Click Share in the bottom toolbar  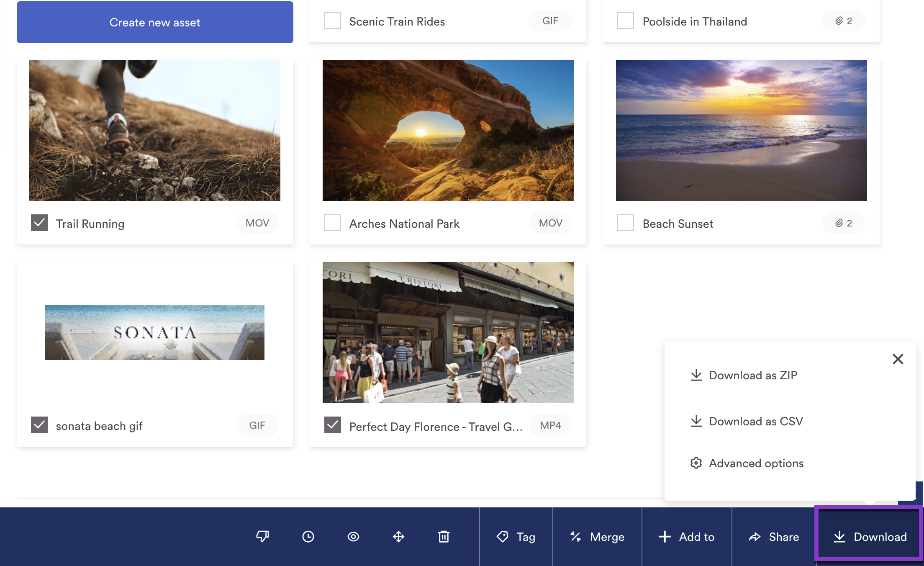pos(774,537)
